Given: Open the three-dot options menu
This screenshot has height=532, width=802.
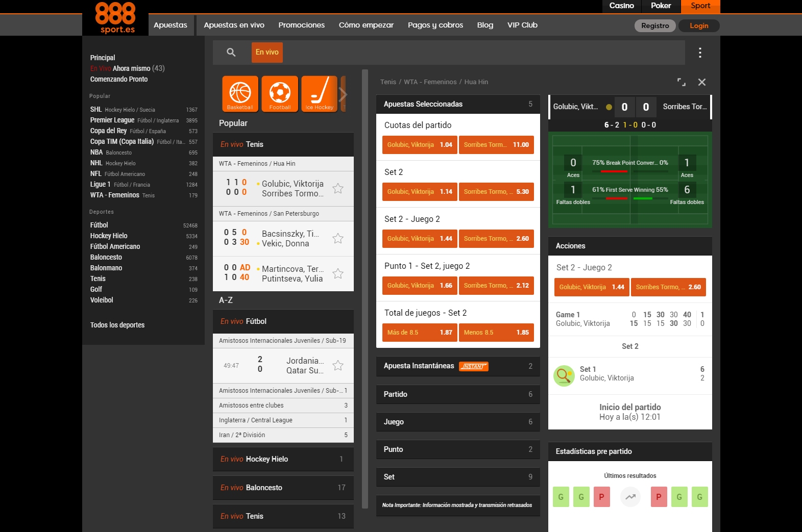Looking at the screenshot, I should pyautogui.click(x=700, y=53).
